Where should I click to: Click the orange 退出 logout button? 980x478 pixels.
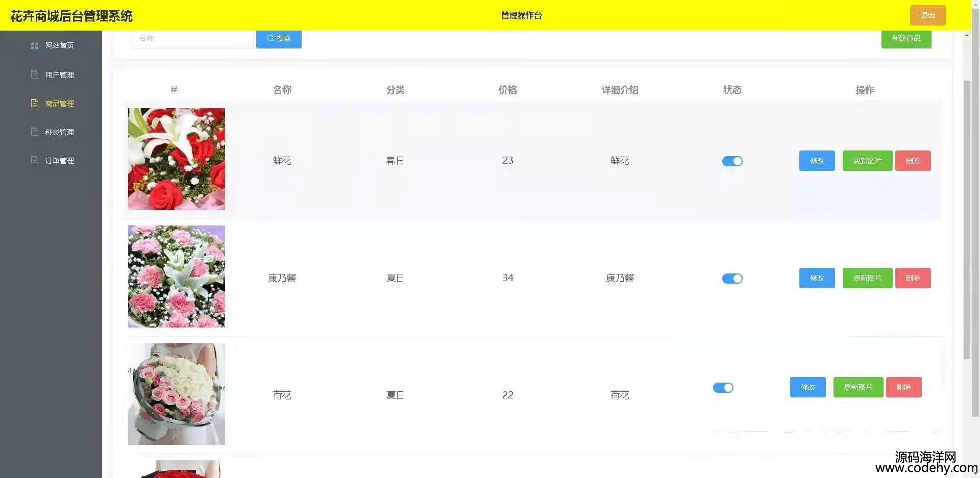click(x=927, y=15)
